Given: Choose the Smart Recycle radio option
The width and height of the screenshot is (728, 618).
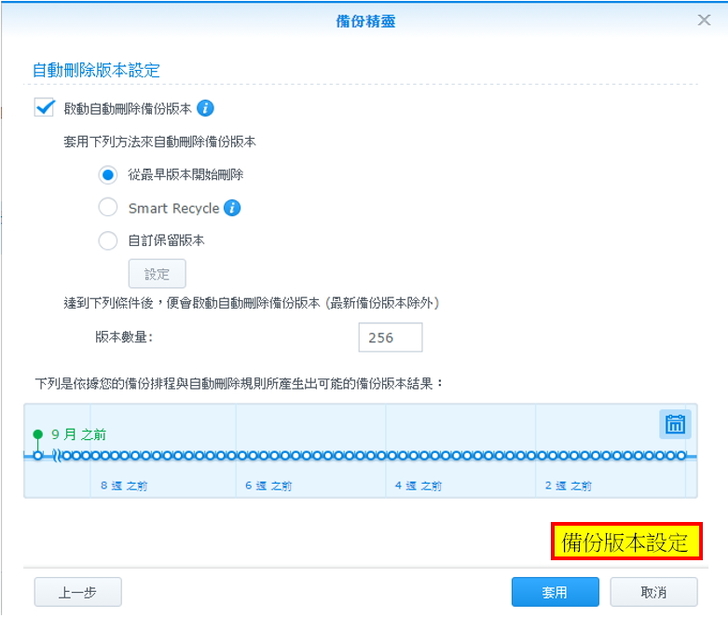Looking at the screenshot, I should pyautogui.click(x=109, y=208).
